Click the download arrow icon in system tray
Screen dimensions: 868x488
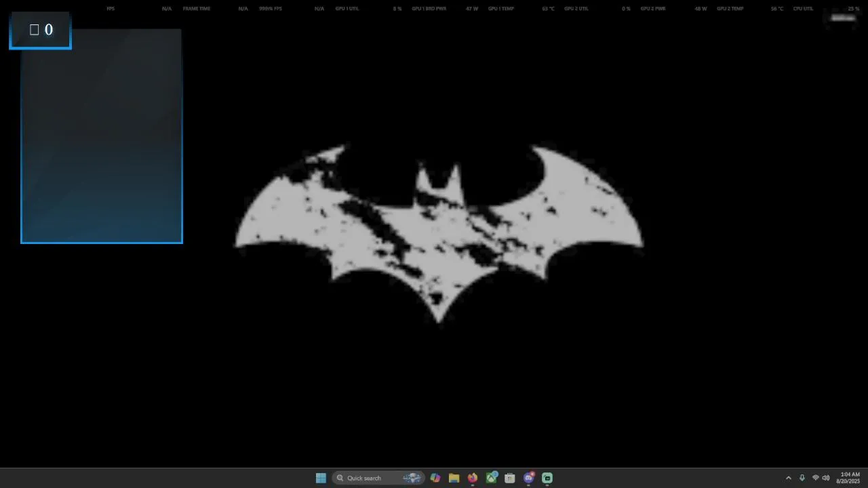802,478
